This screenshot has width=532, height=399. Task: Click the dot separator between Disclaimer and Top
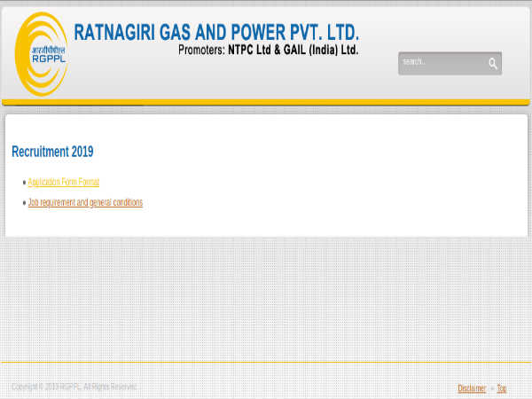point(492,388)
